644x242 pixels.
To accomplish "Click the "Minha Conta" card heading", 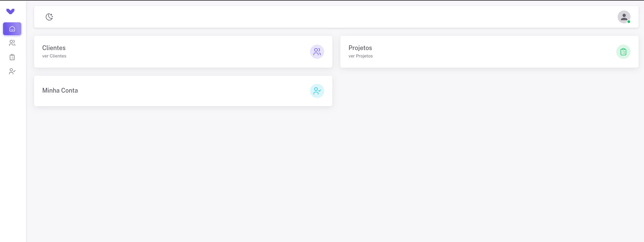I will pyautogui.click(x=60, y=91).
